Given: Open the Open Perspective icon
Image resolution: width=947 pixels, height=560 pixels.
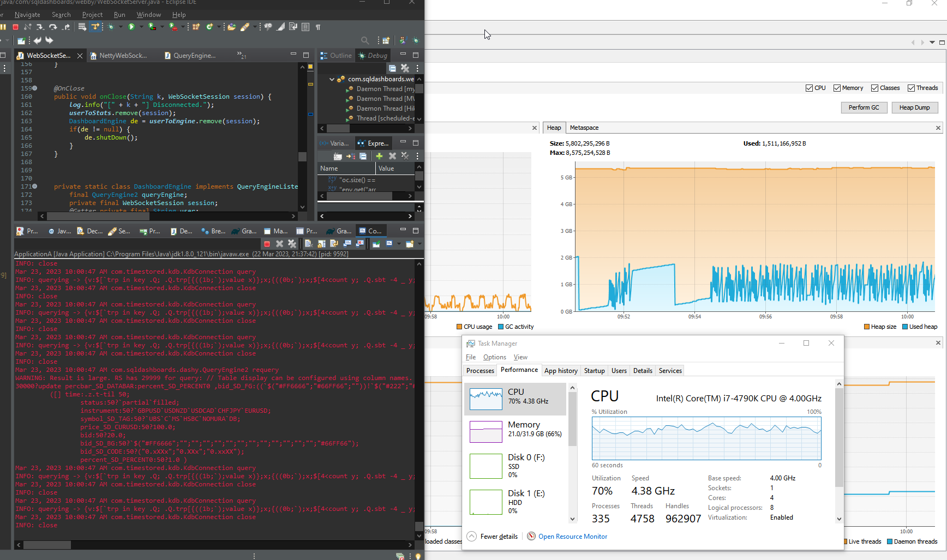Looking at the screenshot, I should (386, 40).
